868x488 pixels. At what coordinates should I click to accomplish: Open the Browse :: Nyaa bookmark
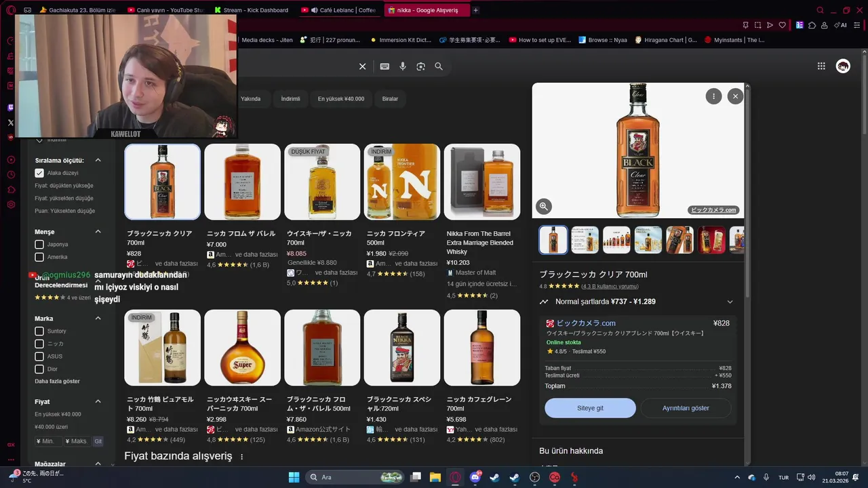pos(602,40)
